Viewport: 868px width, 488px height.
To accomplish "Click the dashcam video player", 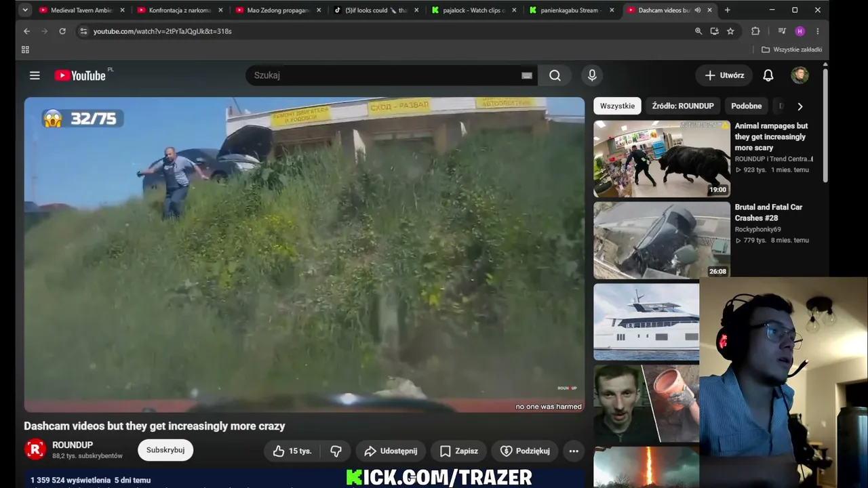I will (304, 255).
